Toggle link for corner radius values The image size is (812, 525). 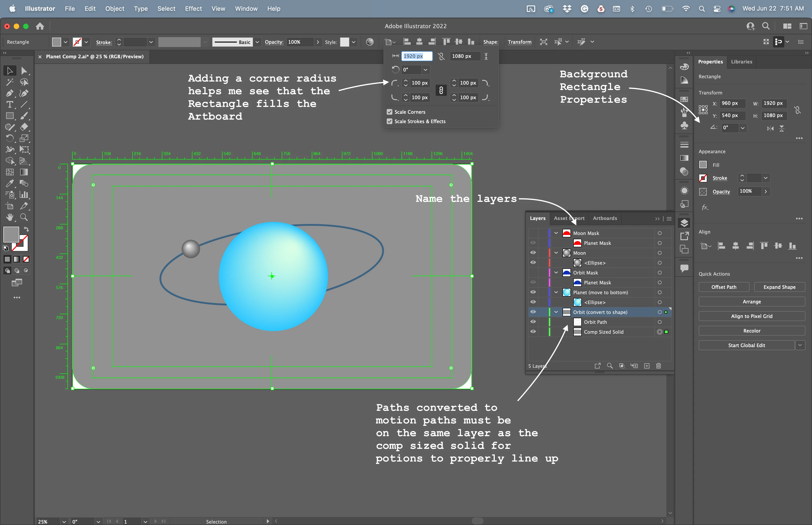441,90
